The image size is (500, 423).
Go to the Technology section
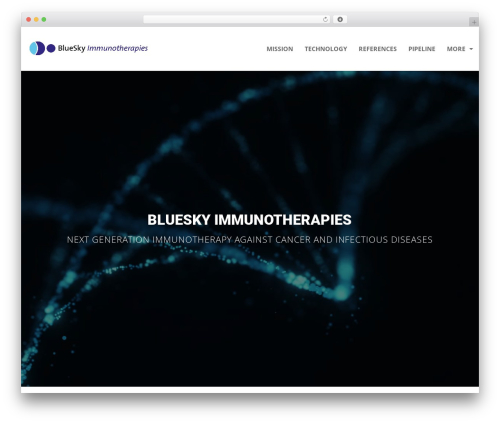point(326,49)
